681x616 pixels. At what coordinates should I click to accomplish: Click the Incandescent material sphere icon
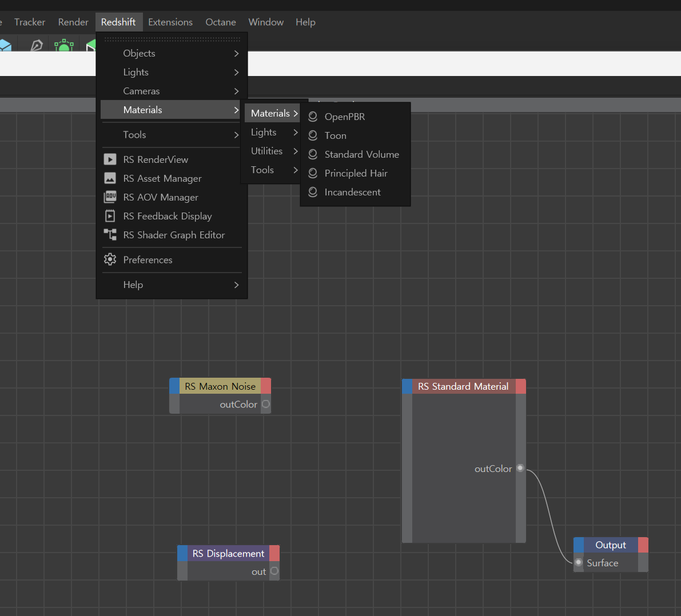click(313, 192)
